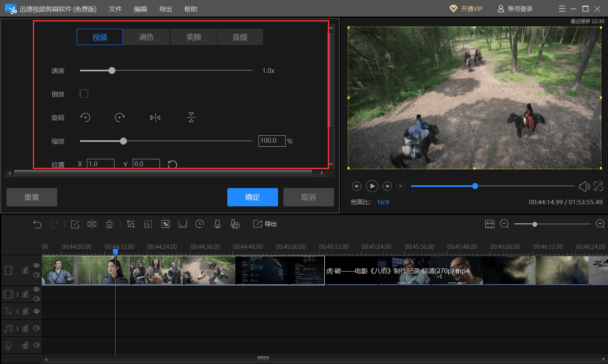Screen dimensions: 608x364
Task: Click the redo arrow icon
Action: [54, 224]
